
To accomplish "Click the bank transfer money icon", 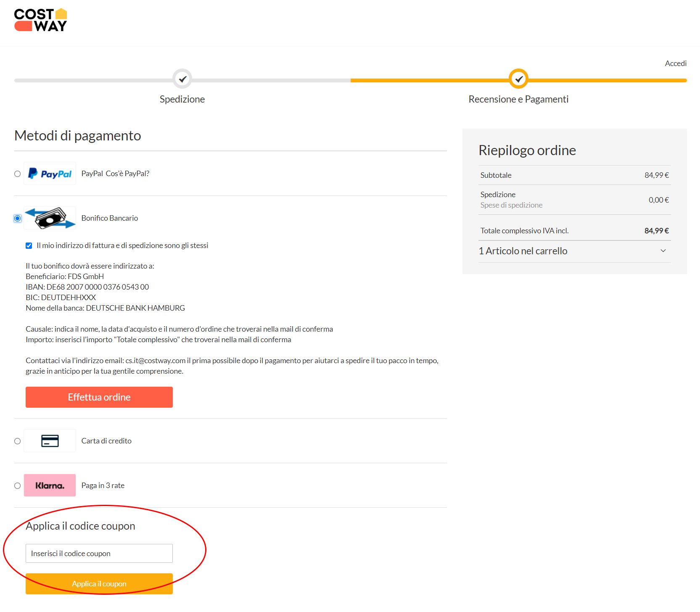I will point(50,218).
